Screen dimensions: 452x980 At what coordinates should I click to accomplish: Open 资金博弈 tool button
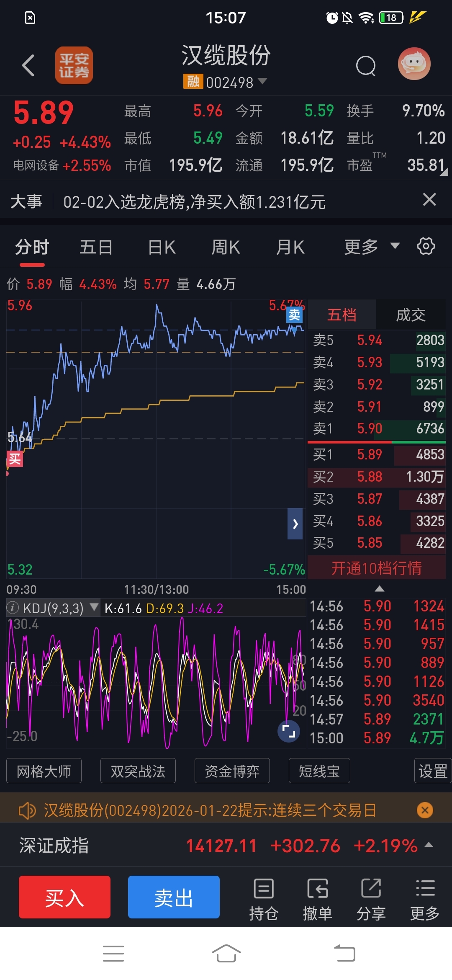[232, 771]
